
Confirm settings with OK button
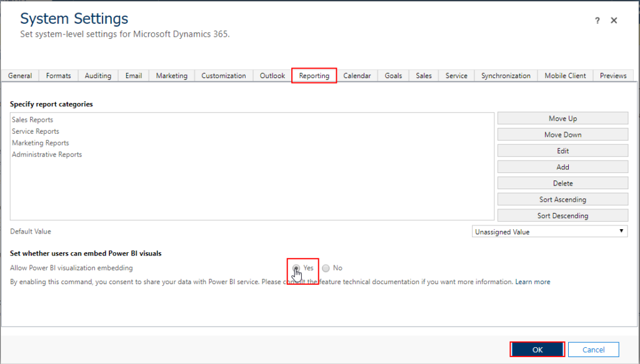pyautogui.click(x=537, y=350)
